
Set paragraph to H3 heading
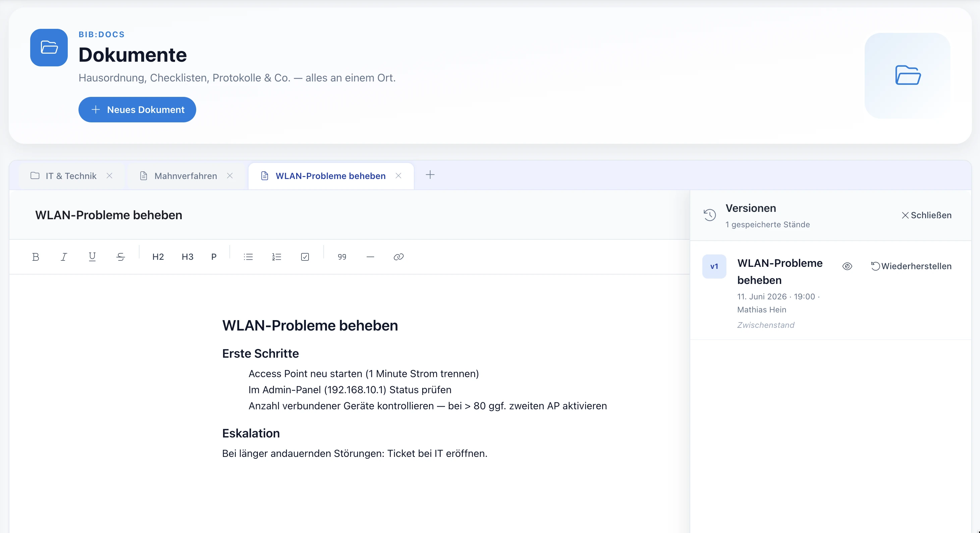pyautogui.click(x=187, y=257)
